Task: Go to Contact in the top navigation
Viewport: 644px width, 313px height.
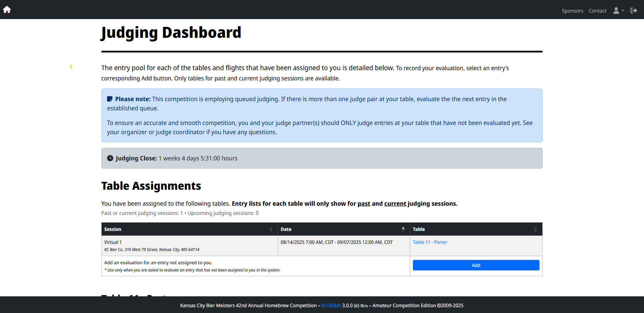Action: point(597,11)
